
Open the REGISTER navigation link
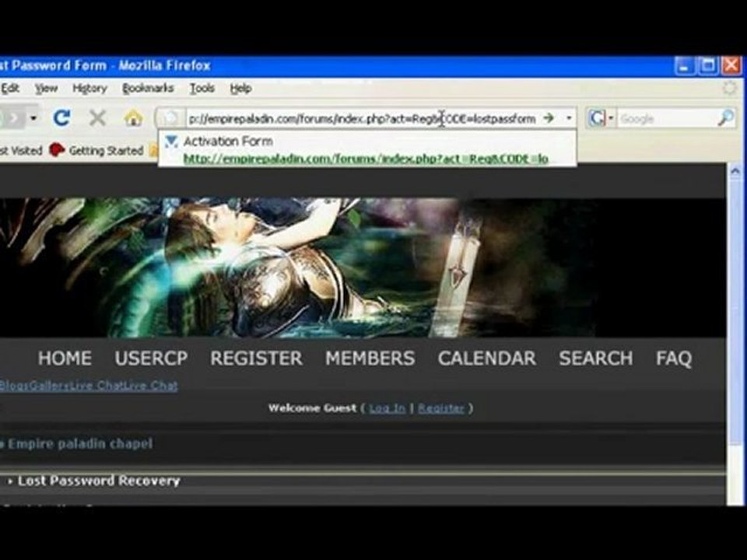point(256,358)
